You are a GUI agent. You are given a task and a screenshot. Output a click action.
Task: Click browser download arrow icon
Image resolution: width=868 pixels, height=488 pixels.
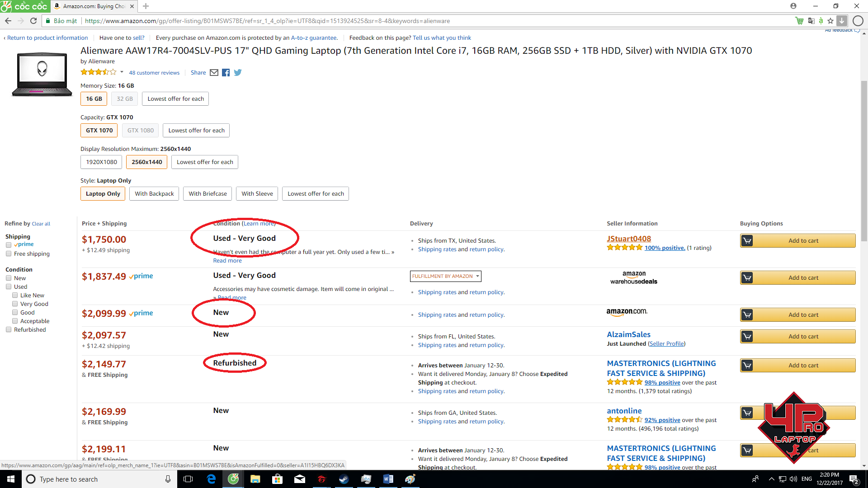pos(842,21)
